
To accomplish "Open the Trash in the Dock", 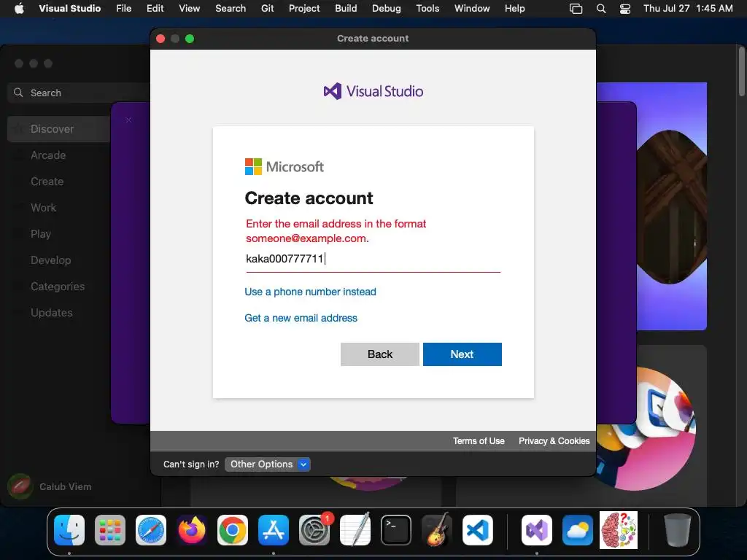I will click(677, 530).
